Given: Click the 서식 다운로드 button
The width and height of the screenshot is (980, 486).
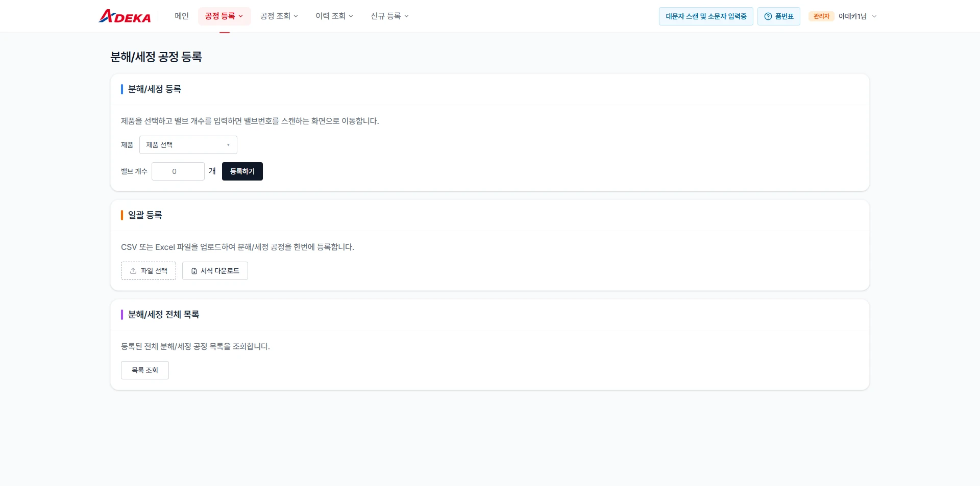Looking at the screenshot, I should click(215, 271).
